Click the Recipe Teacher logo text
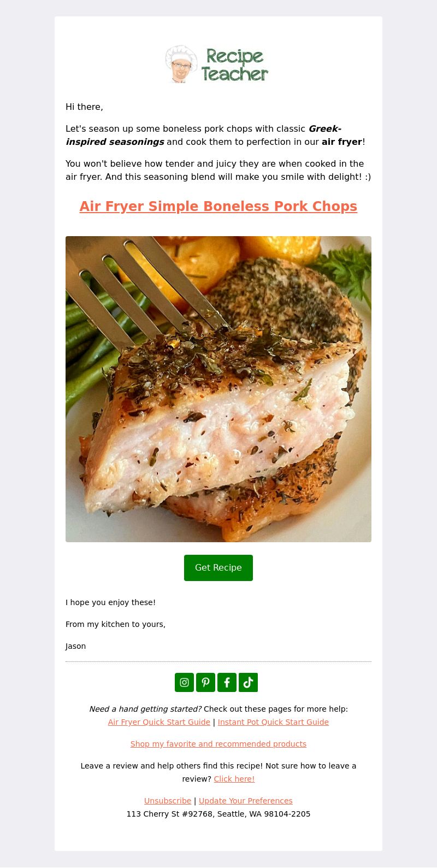The image size is (437, 868). click(x=235, y=64)
